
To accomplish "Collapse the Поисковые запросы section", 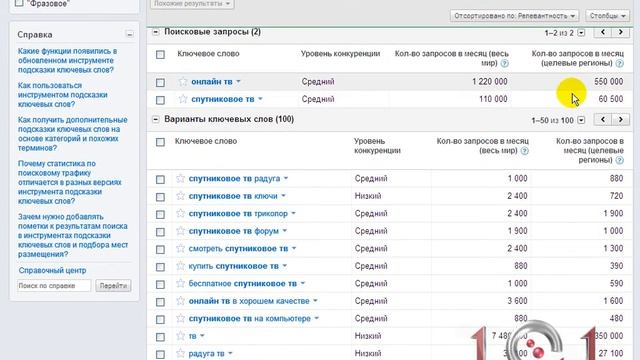I will point(156,32).
